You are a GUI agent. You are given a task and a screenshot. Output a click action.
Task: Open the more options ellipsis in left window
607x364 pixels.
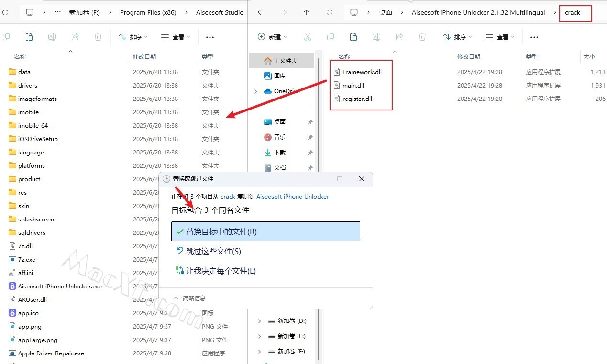pos(210,37)
